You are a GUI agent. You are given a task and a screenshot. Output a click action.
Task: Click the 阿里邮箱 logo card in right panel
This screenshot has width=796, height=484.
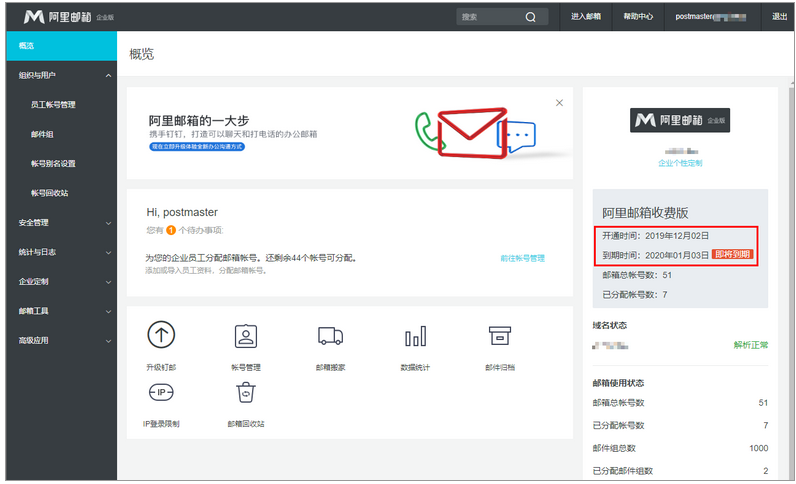[x=680, y=120]
